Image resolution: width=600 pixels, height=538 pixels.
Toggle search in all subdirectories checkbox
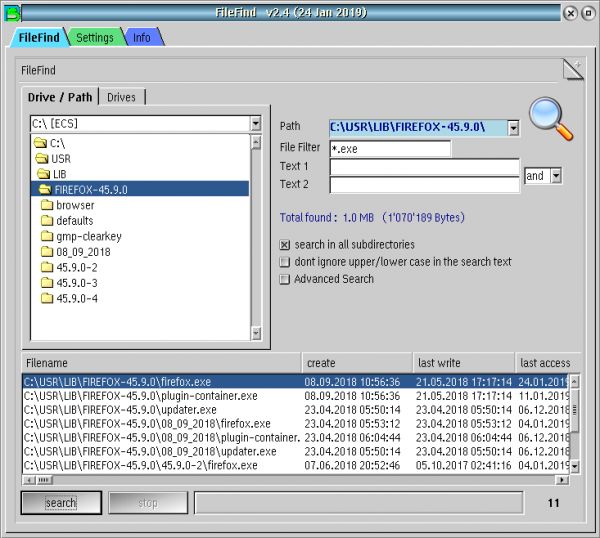(284, 245)
